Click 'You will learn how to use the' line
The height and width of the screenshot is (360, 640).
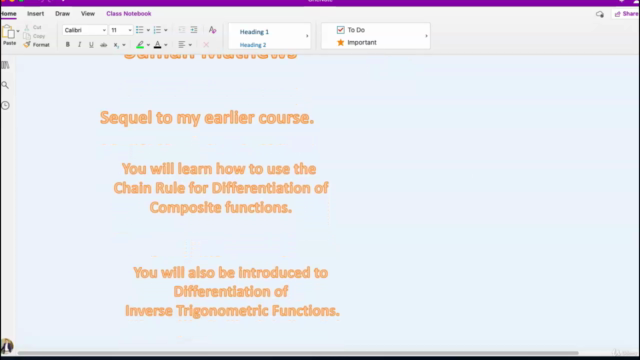[x=219, y=169]
